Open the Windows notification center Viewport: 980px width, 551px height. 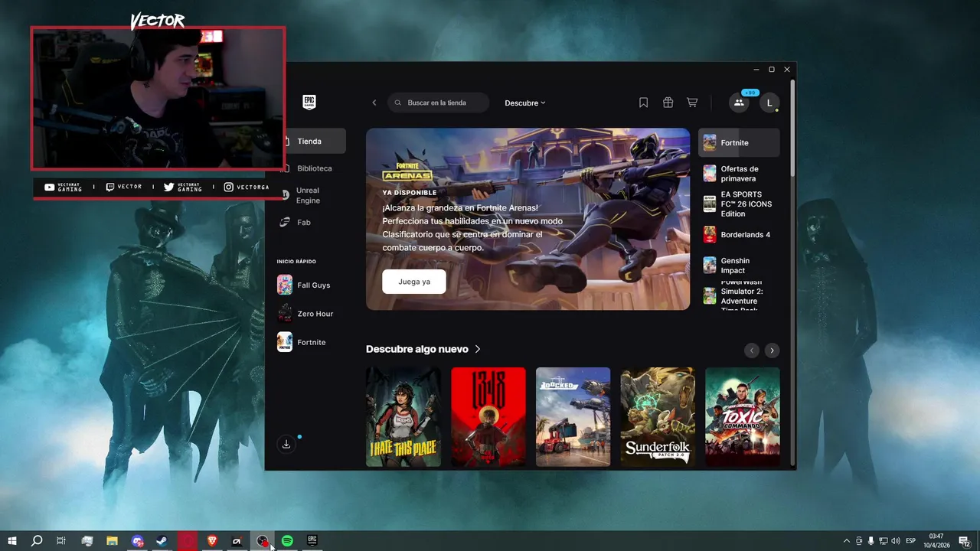[x=965, y=541]
